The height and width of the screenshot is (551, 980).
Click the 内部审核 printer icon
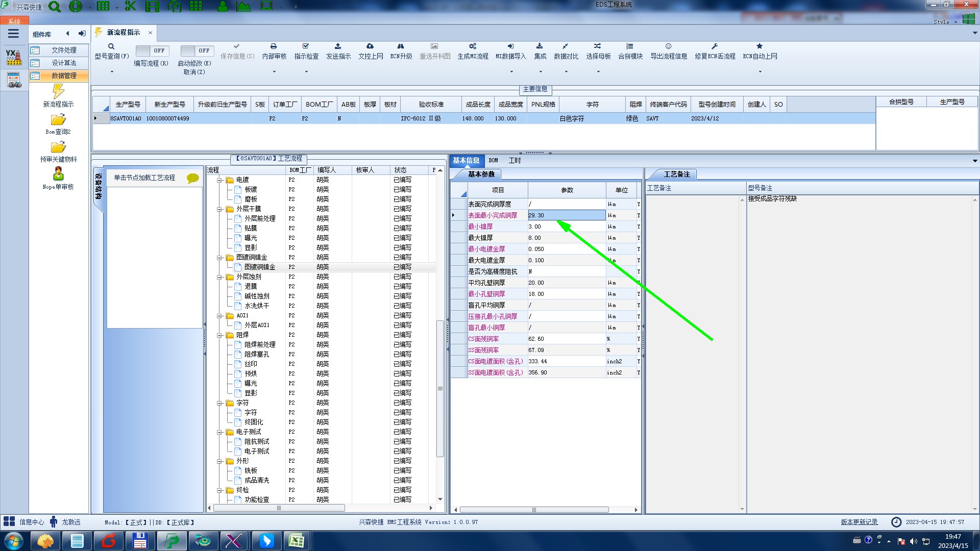coord(274,46)
